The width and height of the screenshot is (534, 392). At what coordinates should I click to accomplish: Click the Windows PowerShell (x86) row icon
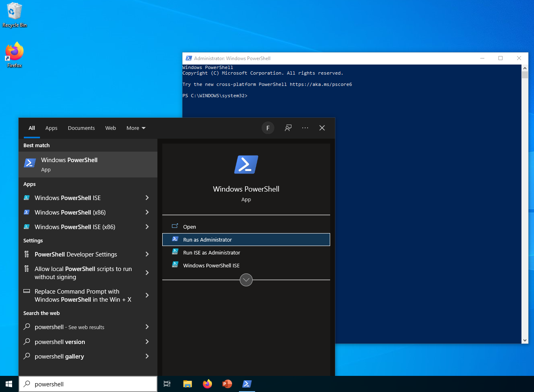click(27, 212)
